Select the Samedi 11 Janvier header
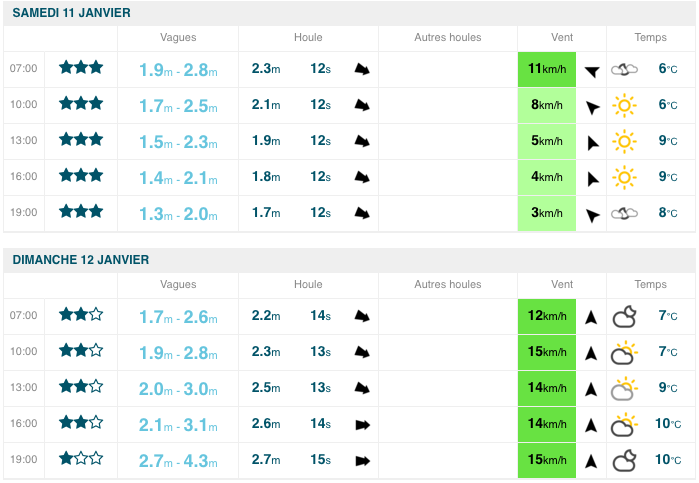The image size is (699, 483). [71, 12]
